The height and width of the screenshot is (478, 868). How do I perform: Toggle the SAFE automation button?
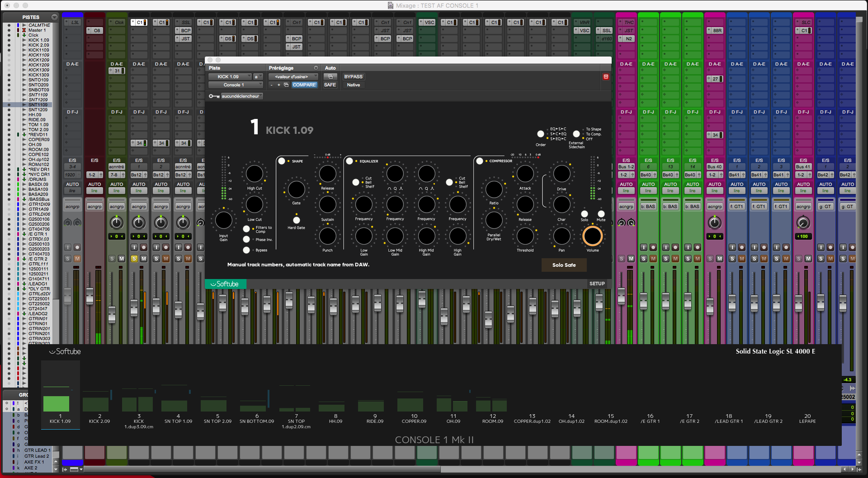pos(330,85)
